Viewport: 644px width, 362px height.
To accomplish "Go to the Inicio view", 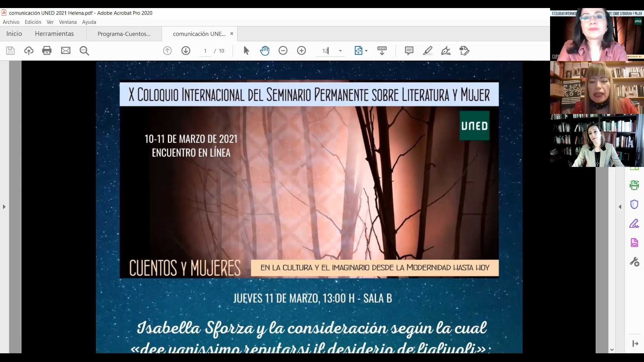I will tap(14, 34).
